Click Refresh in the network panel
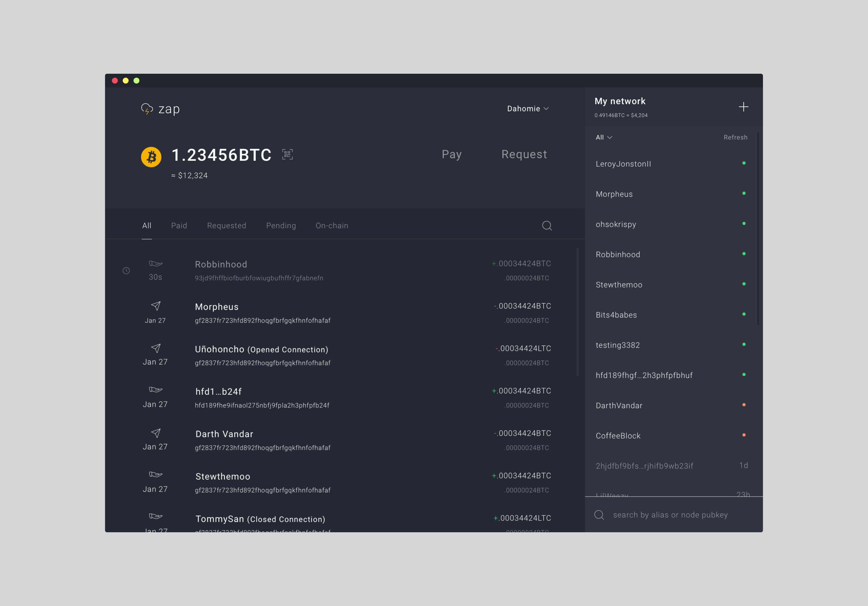The height and width of the screenshot is (606, 868). pos(735,138)
